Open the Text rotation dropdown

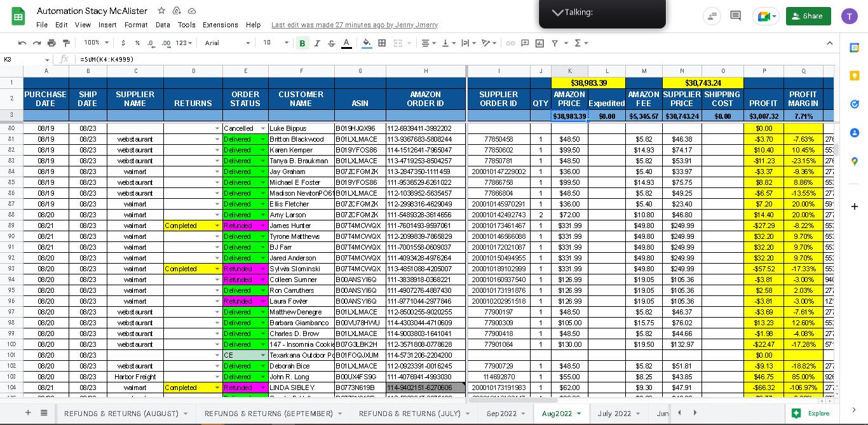(x=489, y=43)
